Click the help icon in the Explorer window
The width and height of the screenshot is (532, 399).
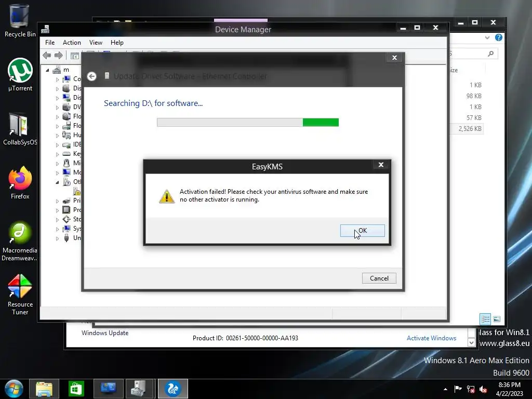point(498,37)
